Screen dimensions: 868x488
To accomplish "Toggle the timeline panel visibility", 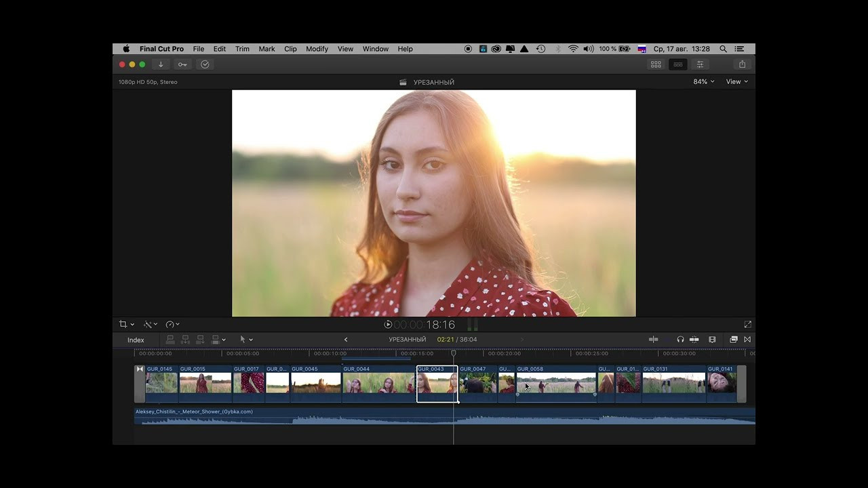I will pos(677,64).
